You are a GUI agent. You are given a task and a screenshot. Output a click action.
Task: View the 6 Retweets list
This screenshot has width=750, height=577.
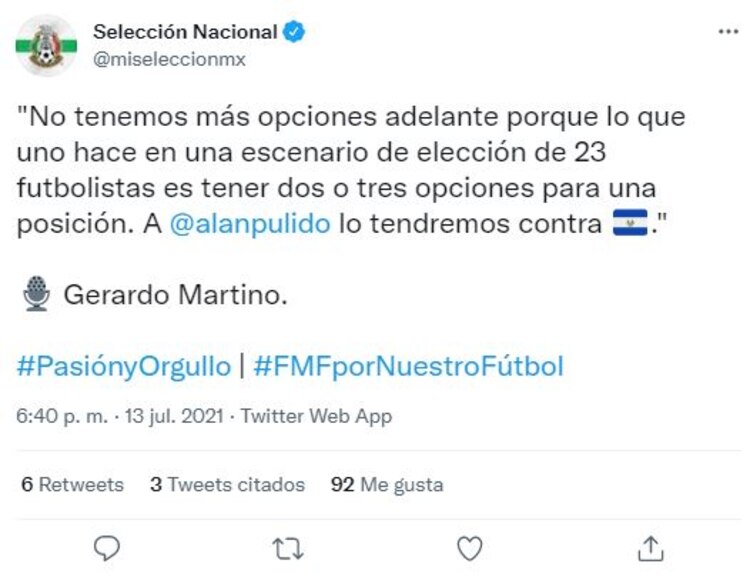pos(72,485)
